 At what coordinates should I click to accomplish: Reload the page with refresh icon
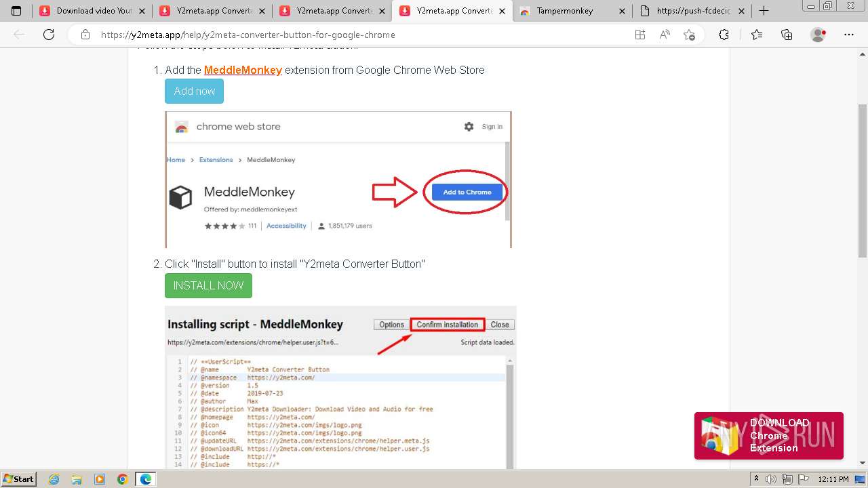tap(49, 35)
